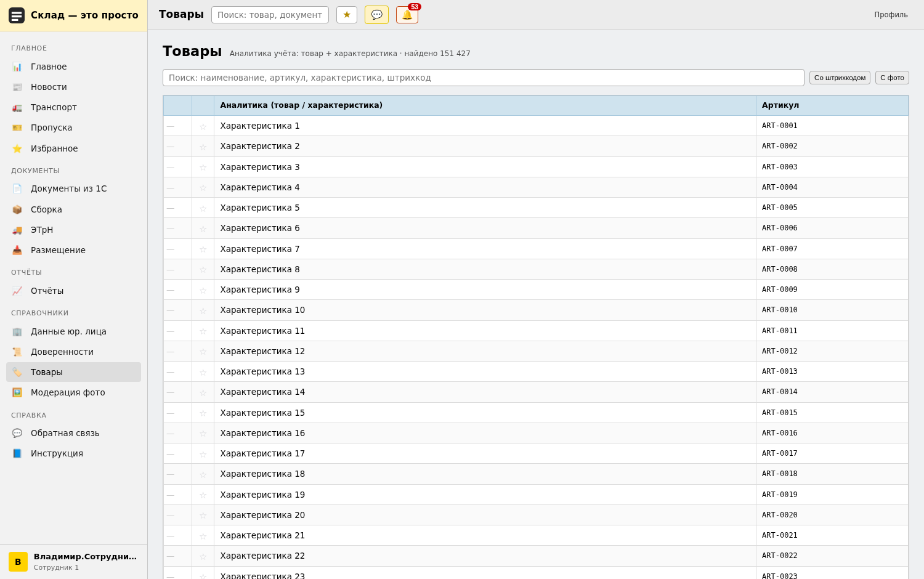Click the building icon beside Данные юр. лица
Image resolution: width=924 pixels, height=579 pixels.
[17, 331]
